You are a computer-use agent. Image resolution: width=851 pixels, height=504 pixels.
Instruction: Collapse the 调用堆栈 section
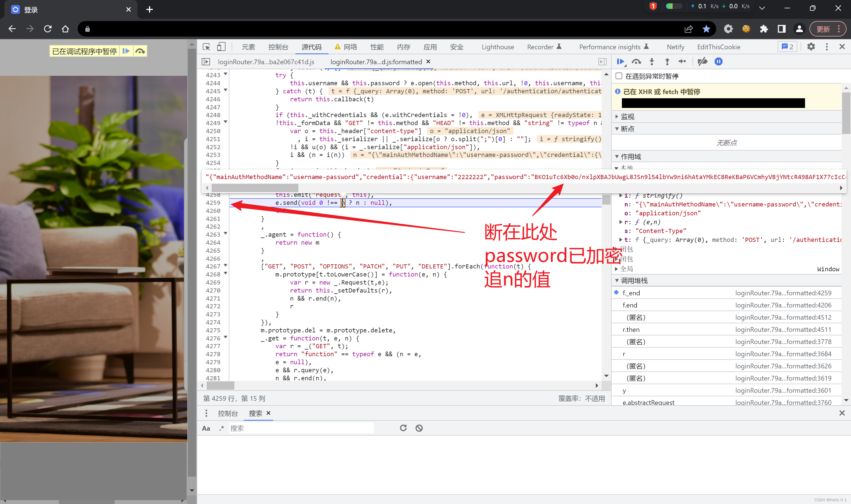[x=617, y=281]
